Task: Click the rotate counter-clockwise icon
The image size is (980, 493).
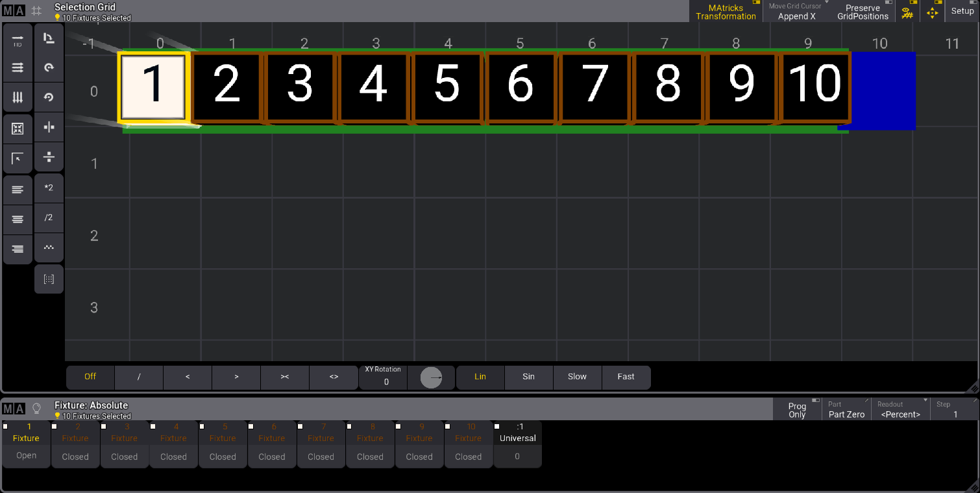Action: click(49, 97)
